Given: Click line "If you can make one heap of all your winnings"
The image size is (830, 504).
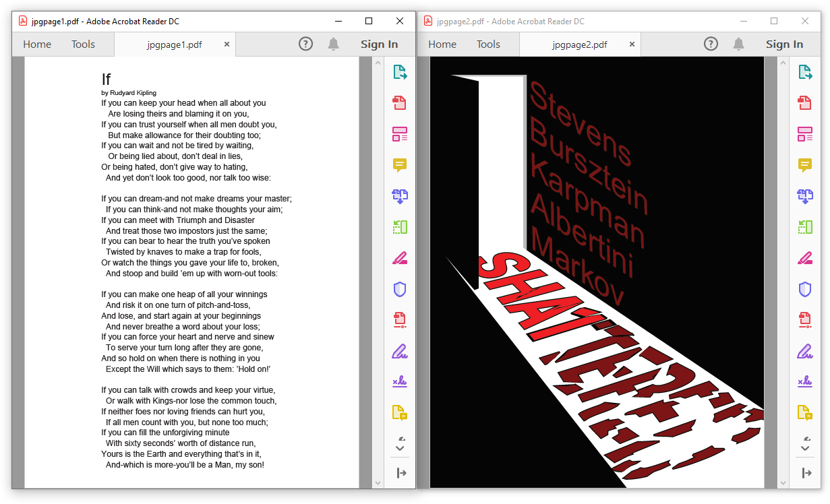Looking at the screenshot, I should coord(184,294).
